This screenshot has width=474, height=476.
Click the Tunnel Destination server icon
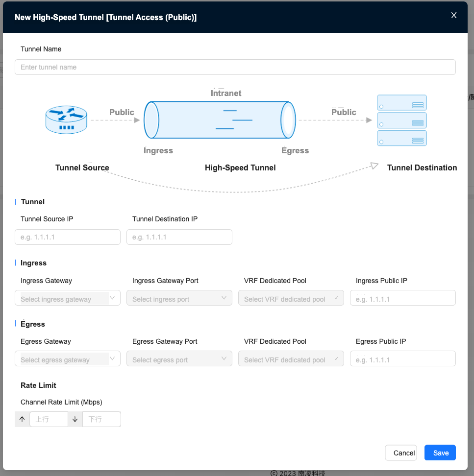pos(401,120)
